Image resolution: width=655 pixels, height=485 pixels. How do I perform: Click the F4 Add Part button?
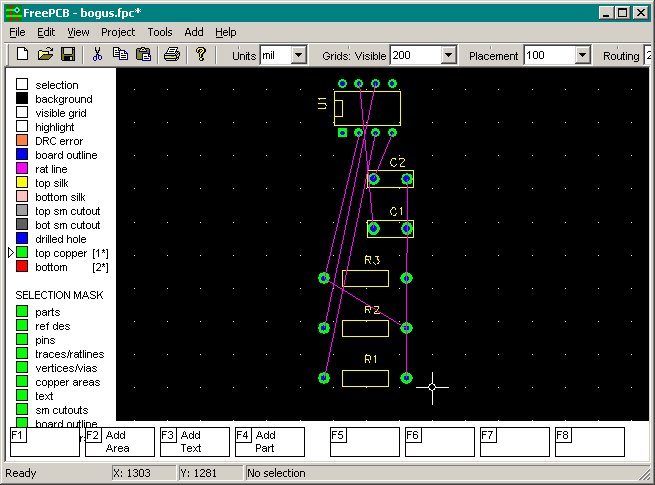[270, 442]
